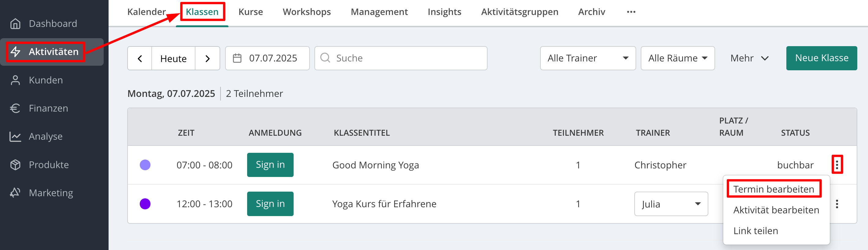Expand the Alle Räume dropdown
The height and width of the screenshot is (250, 868).
(x=678, y=58)
